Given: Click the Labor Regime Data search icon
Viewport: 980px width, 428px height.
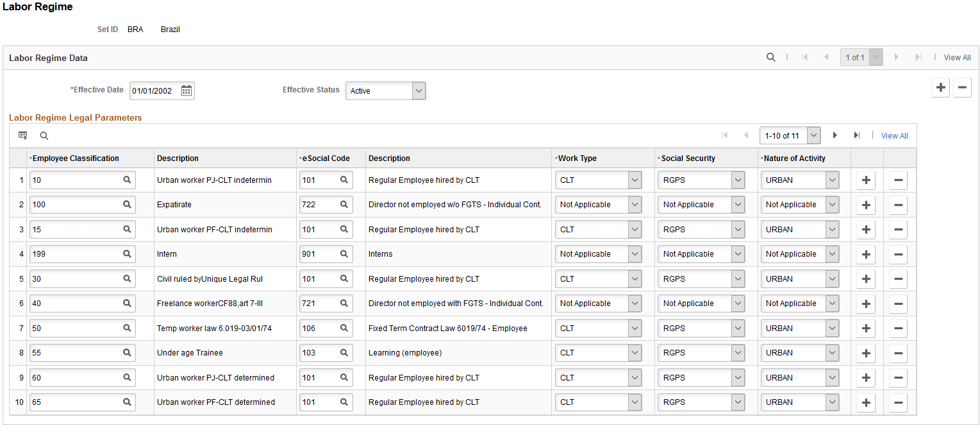Looking at the screenshot, I should pos(771,57).
